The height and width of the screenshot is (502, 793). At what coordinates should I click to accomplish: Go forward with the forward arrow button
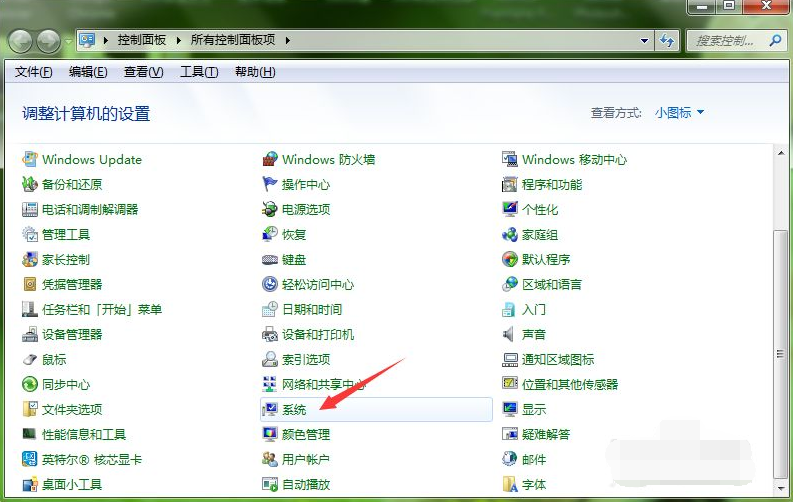[x=49, y=41]
